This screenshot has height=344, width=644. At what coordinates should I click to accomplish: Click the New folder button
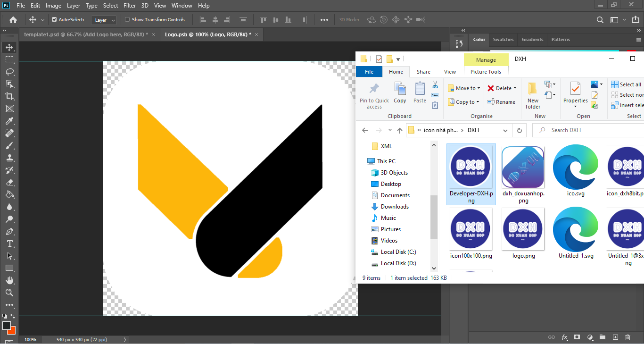(533, 96)
